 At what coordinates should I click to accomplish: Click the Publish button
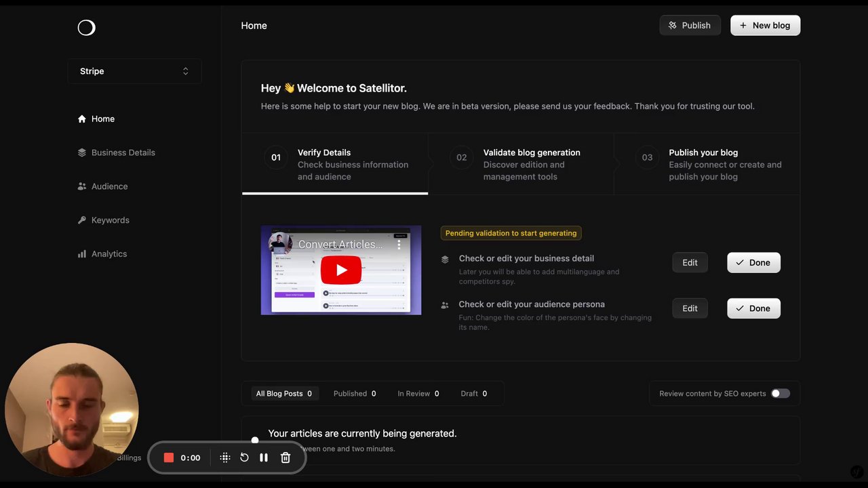[x=690, y=26]
